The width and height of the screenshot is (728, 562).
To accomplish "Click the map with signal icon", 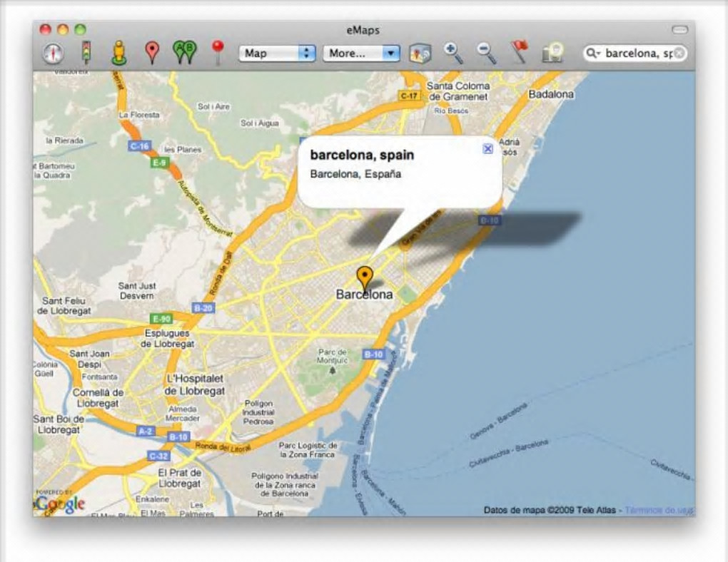I will 420,53.
